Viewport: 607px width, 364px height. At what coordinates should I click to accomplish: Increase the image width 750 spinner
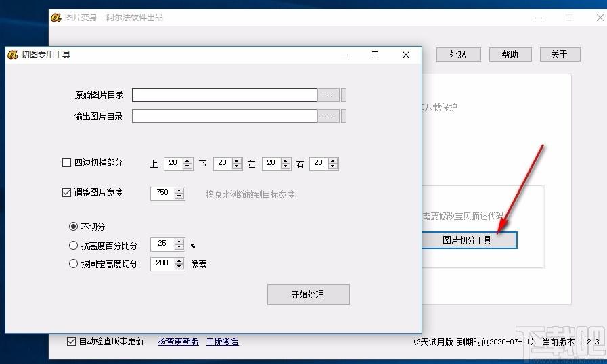(179, 190)
